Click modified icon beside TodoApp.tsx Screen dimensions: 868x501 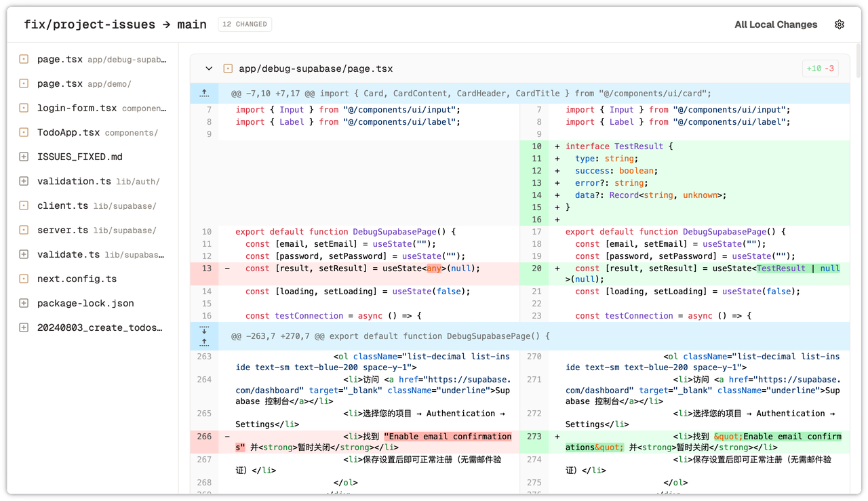[24, 133]
